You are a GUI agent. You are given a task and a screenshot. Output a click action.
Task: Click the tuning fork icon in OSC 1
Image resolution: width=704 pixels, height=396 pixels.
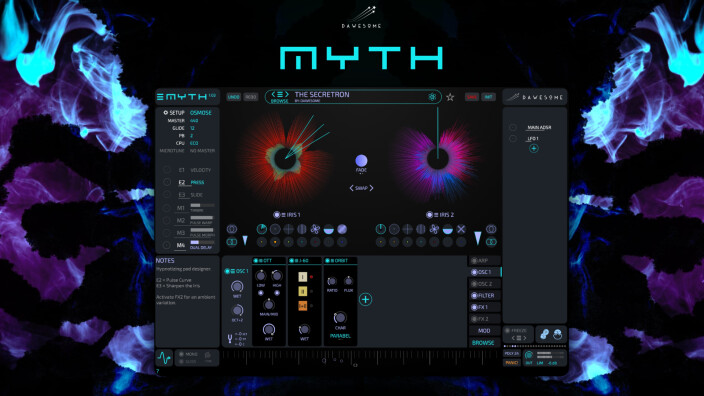tap(230, 339)
